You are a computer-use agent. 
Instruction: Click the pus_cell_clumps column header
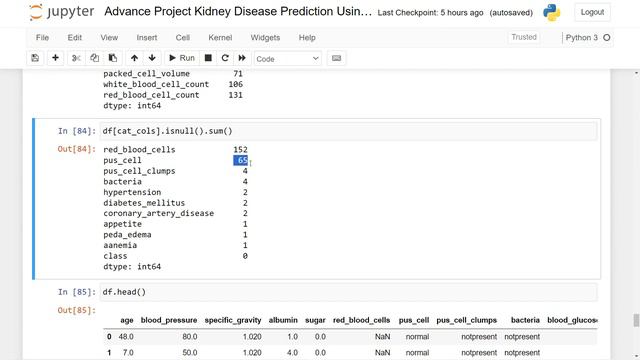click(467, 320)
